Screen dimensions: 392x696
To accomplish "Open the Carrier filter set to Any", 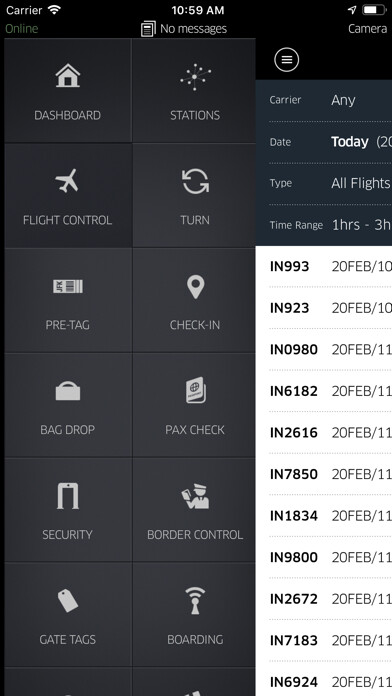I will click(324, 100).
